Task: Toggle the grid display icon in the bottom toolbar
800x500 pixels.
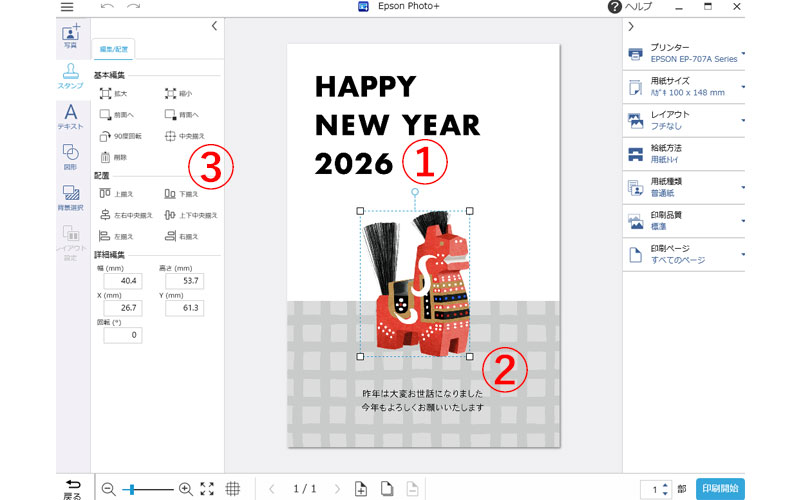Action: 233,489
